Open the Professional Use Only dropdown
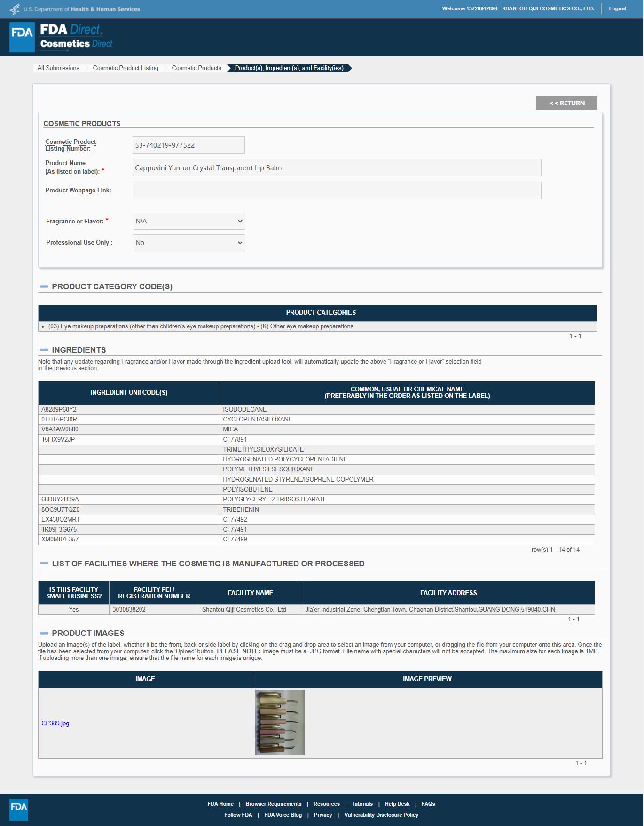The image size is (644, 826). point(189,243)
